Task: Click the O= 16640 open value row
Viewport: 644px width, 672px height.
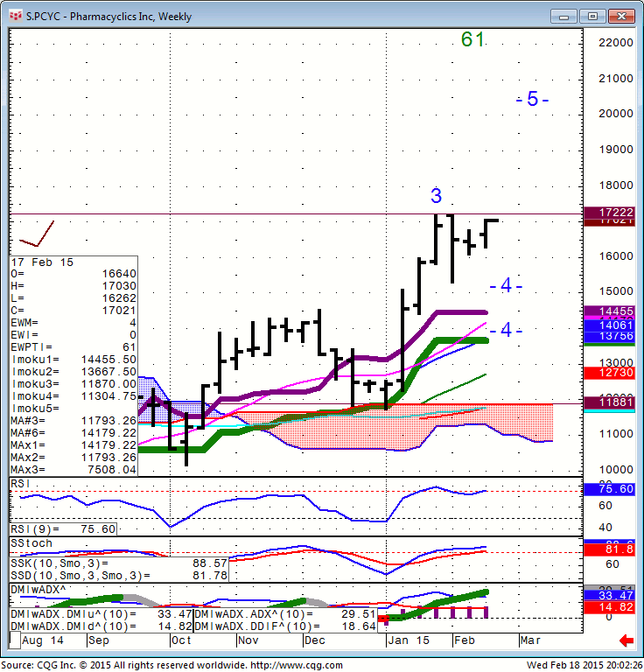Action: 73,274
